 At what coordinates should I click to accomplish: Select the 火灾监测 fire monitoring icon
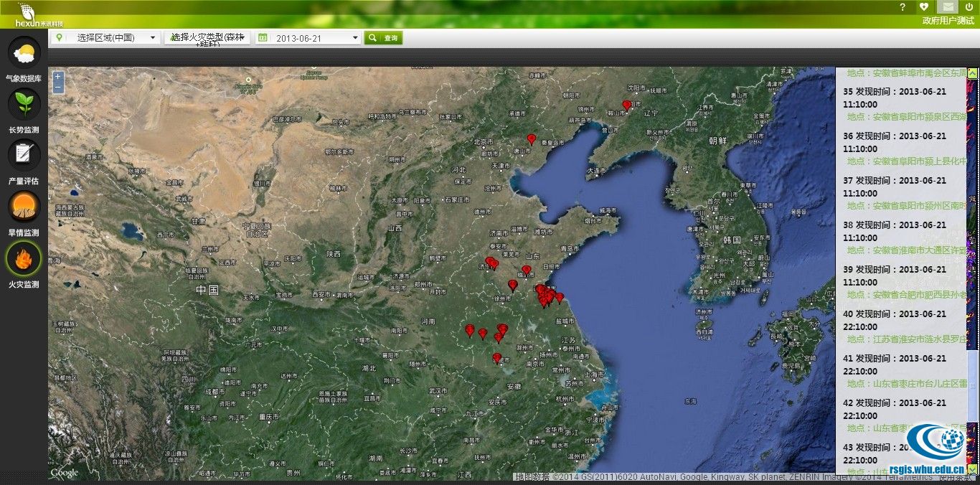point(24,258)
